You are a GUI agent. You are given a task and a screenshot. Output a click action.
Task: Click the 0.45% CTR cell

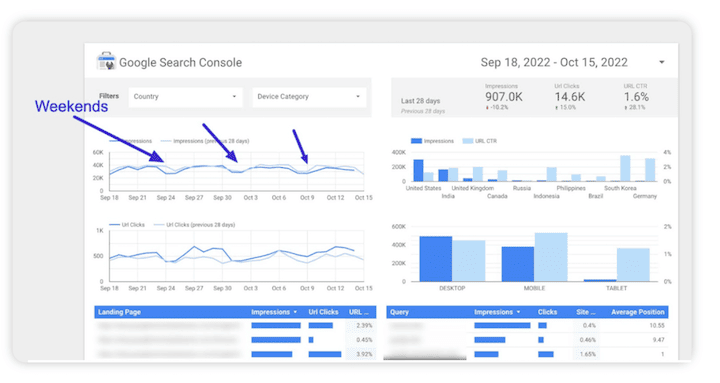coord(364,340)
